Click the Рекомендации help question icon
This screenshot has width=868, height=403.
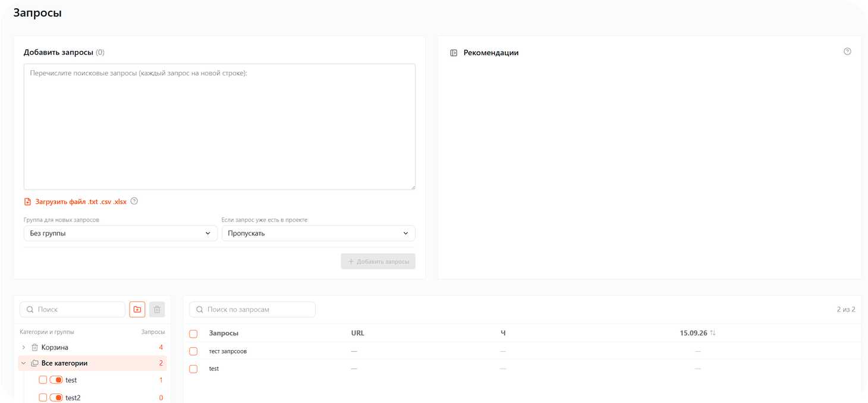point(847,52)
